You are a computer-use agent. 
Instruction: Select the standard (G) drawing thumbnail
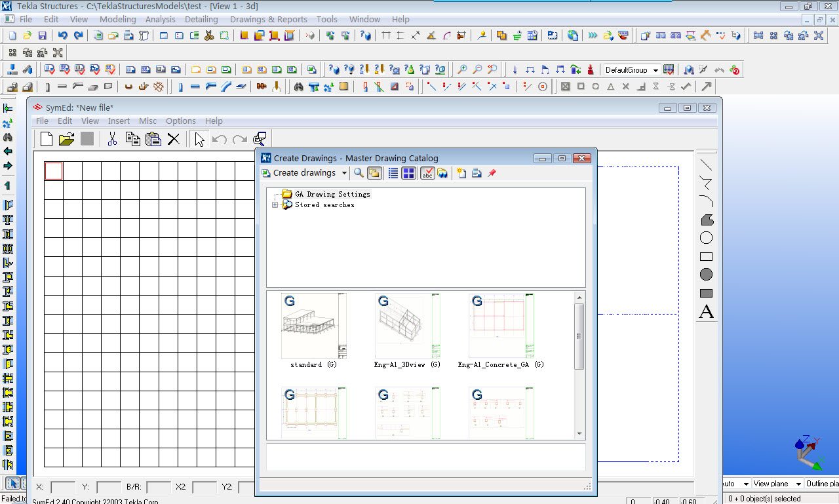[314, 331]
